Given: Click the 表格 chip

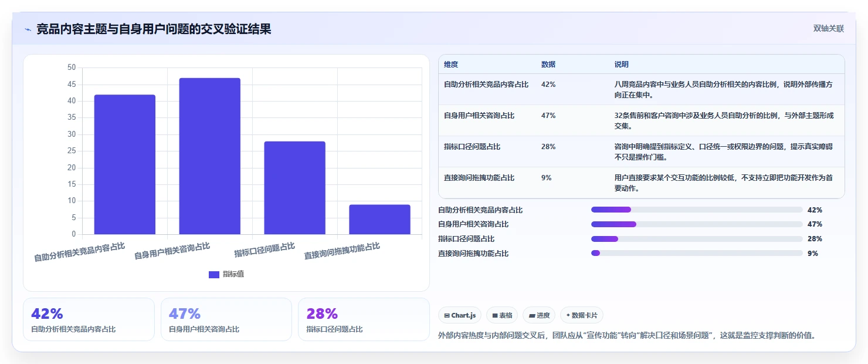Looking at the screenshot, I should point(502,315).
